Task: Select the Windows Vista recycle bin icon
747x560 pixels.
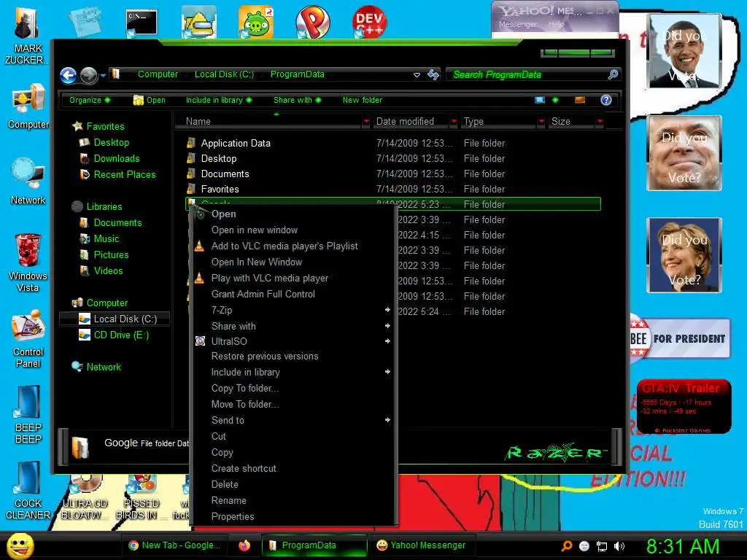Action: click(28, 262)
